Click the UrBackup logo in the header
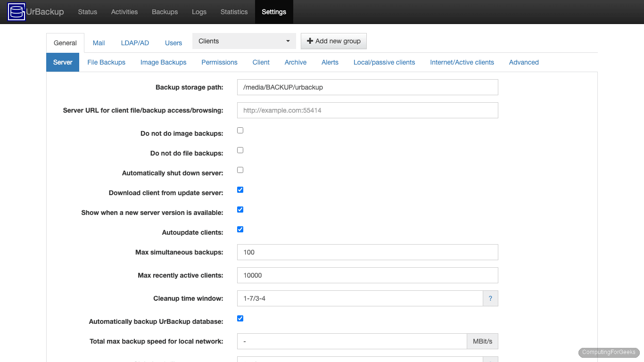644x362 pixels. click(16, 12)
